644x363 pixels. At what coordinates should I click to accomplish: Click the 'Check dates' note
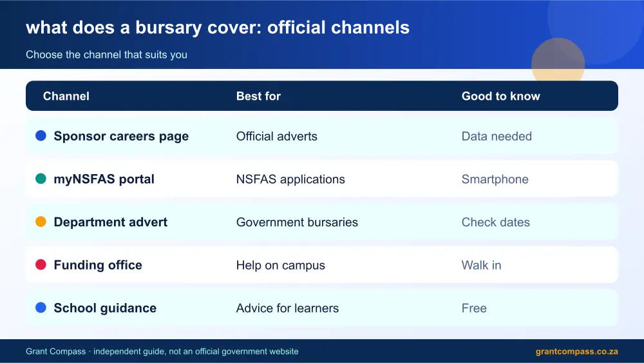[x=496, y=222]
